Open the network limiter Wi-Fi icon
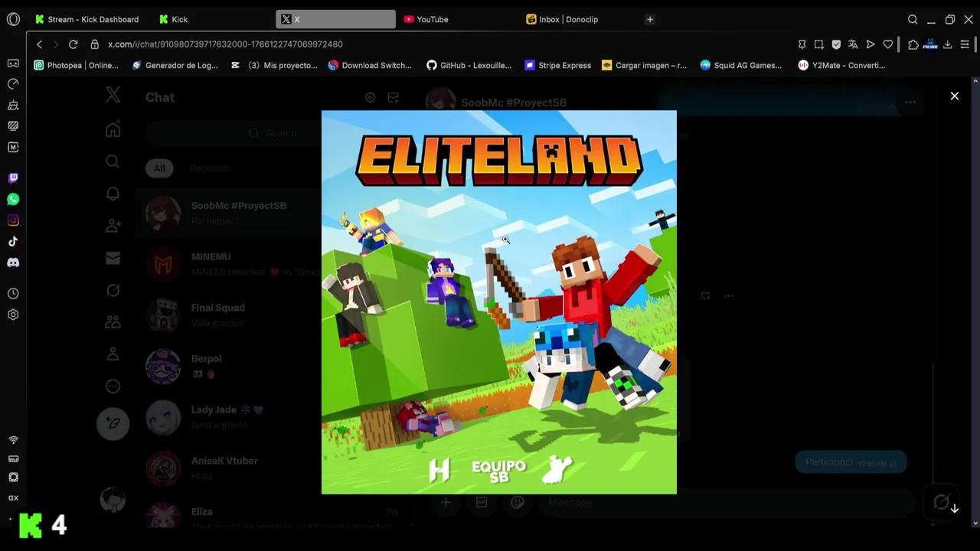The width and height of the screenshot is (980, 551). 13,440
